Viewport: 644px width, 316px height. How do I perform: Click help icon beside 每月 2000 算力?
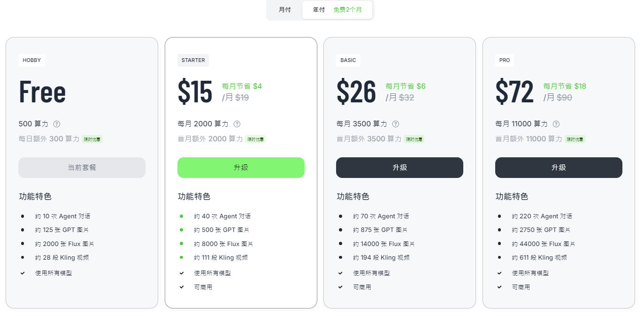coord(237,124)
